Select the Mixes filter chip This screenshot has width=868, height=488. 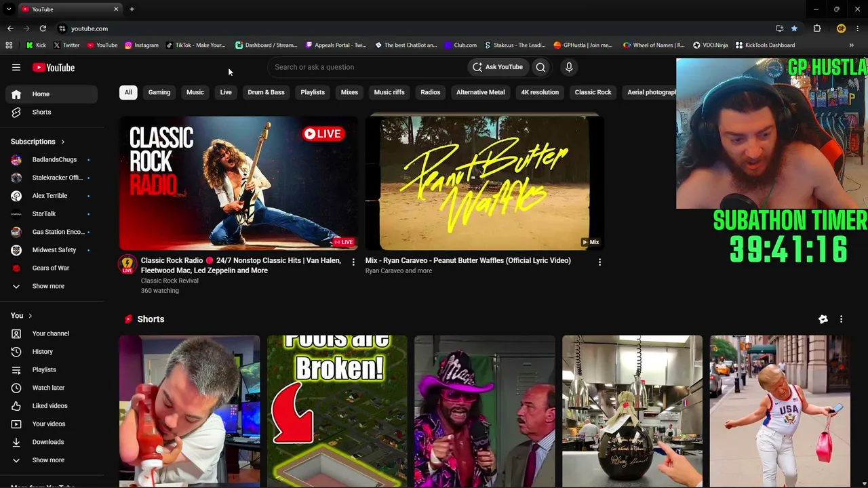(x=349, y=92)
